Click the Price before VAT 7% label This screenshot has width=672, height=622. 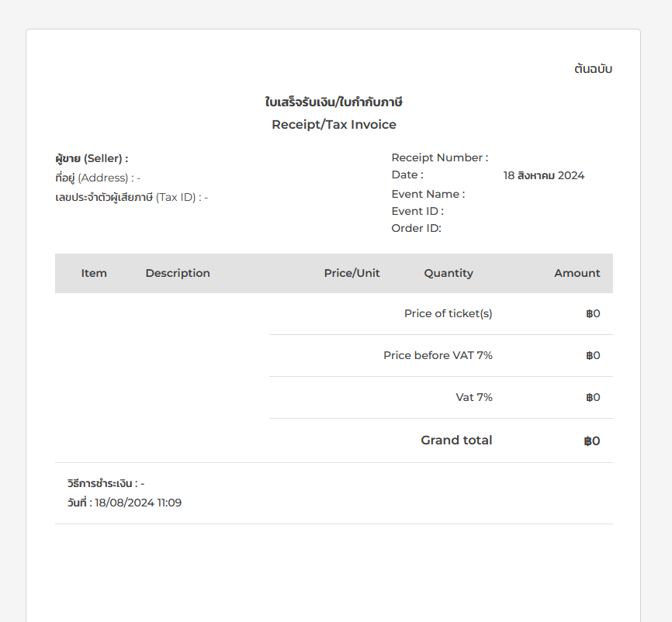438,355
